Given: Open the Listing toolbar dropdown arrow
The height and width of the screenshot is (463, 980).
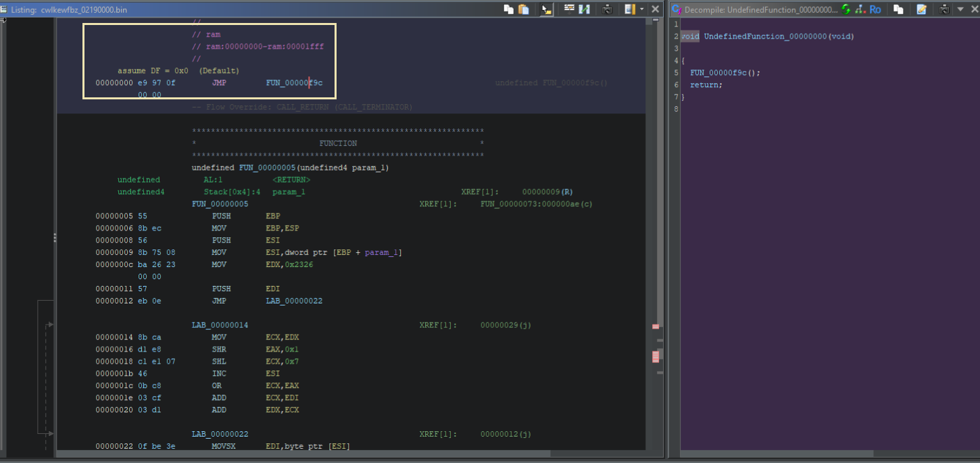Looking at the screenshot, I should click(x=641, y=9).
